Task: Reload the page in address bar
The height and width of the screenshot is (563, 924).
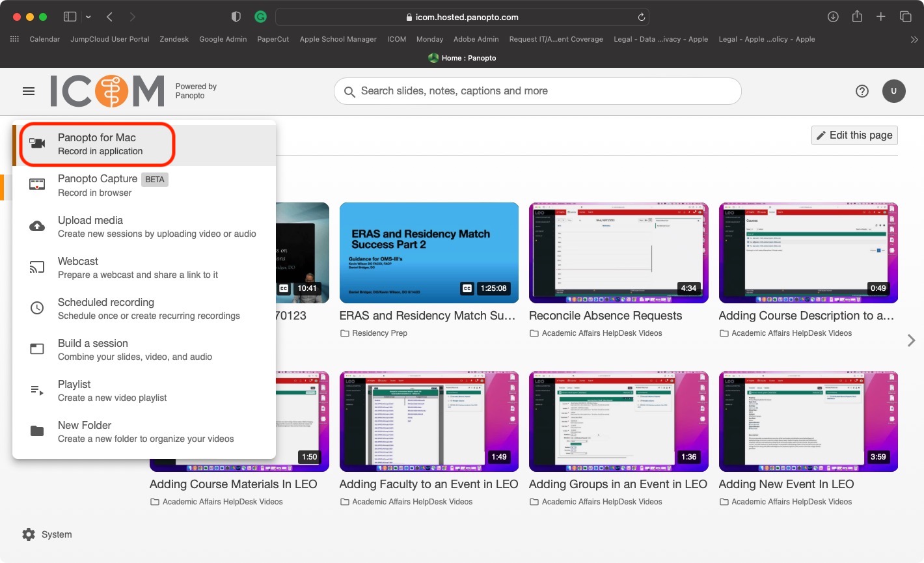Action: pyautogui.click(x=641, y=18)
